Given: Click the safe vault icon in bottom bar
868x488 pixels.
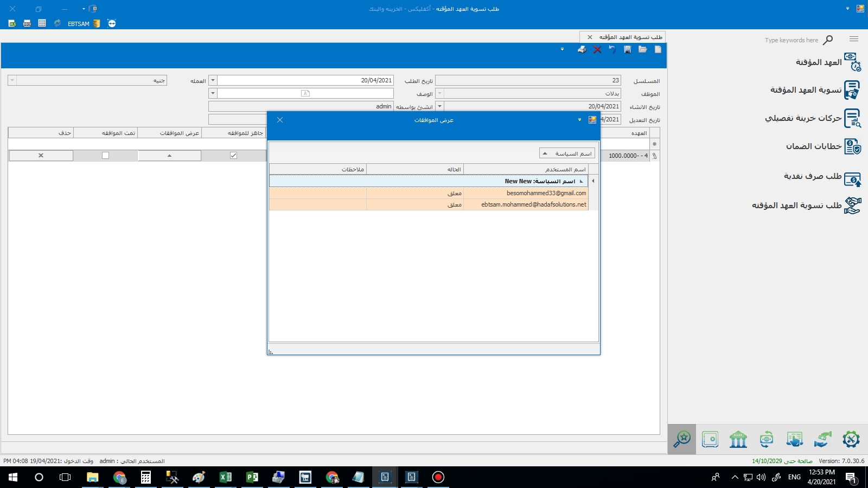Looking at the screenshot, I should [710, 439].
